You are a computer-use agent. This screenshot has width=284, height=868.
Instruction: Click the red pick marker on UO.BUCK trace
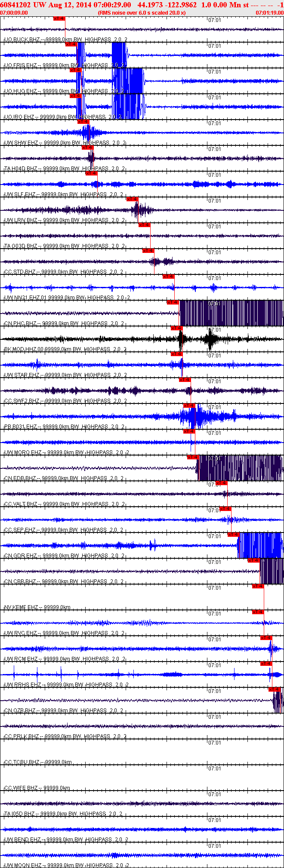59,18
